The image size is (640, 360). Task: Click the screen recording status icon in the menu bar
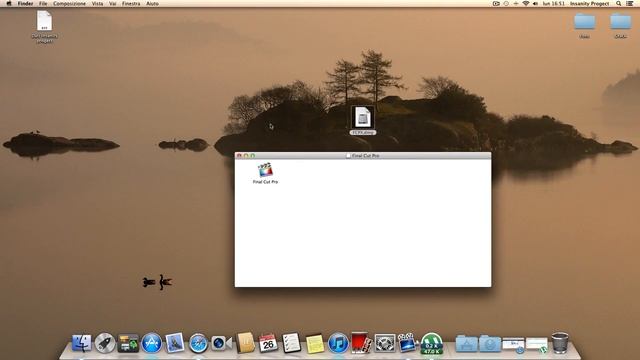point(496,3)
